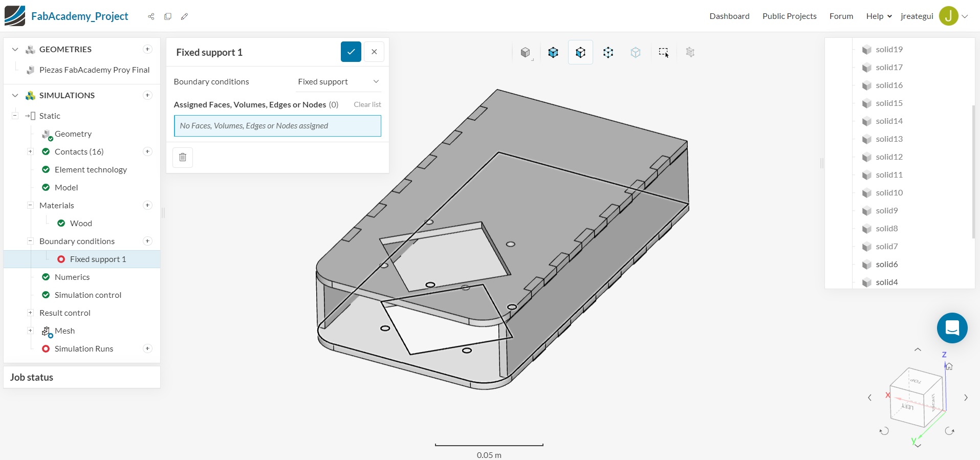Image resolution: width=980 pixels, height=460 pixels.
Task: Open the support chat bubble
Action: tap(952, 328)
